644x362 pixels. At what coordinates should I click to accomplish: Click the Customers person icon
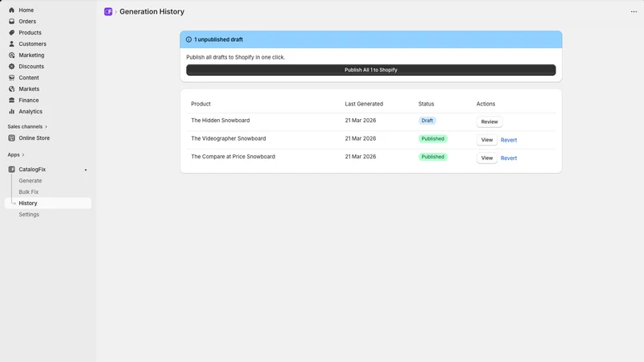(11, 44)
